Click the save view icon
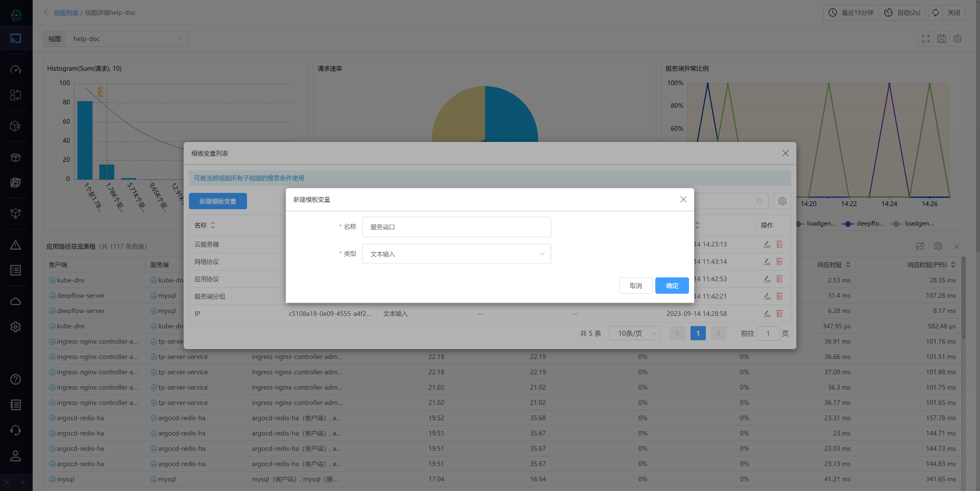 click(941, 39)
